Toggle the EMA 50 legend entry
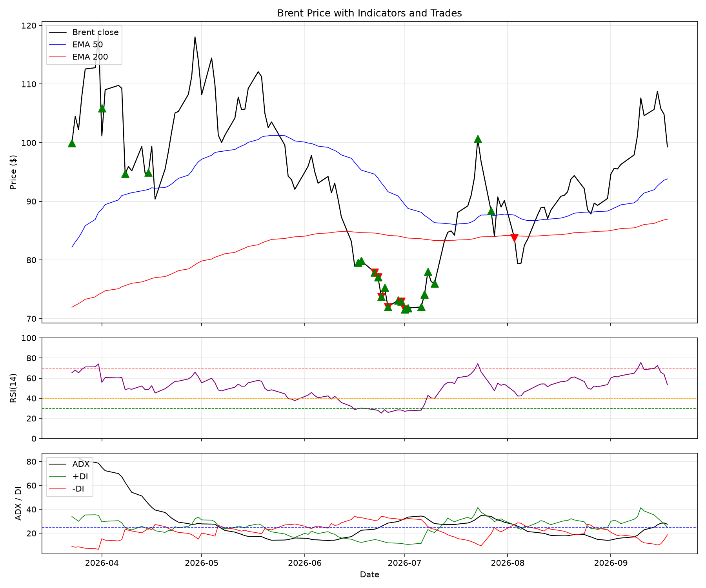 (76, 45)
